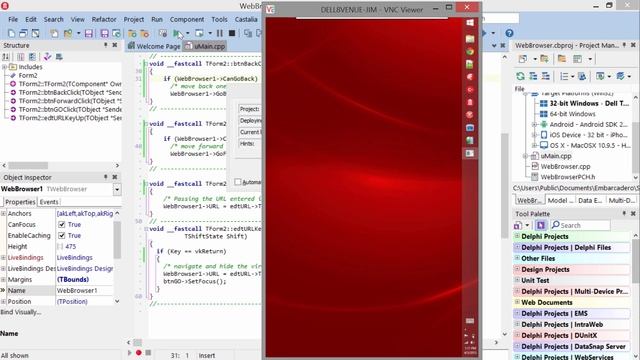The width and height of the screenshot is (640, 360).
Task: Click the Save file icon in toolbar
Action: (89, 33)
